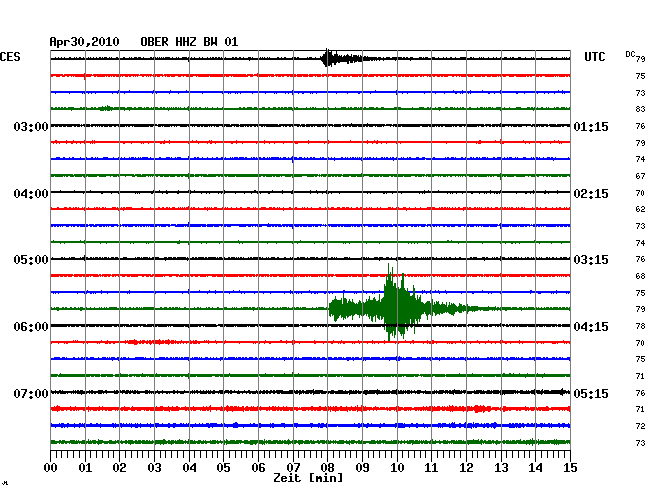Select the 05:00 local time label
650x494 pixels.
pyautogui.click(x=31, y=260)
